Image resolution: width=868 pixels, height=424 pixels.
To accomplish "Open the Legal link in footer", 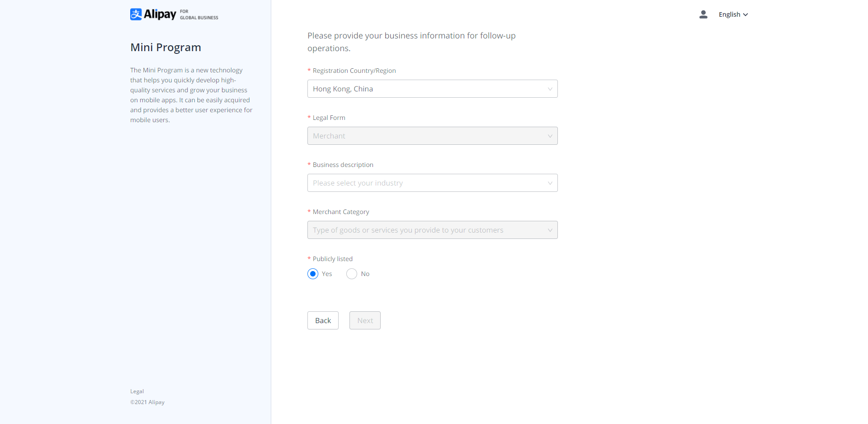I will [137, 391].
